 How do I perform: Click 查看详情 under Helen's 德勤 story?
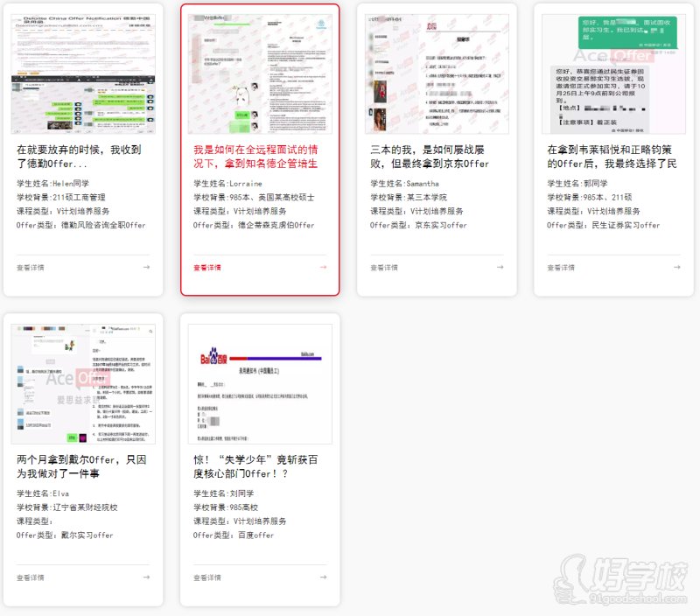pyautogui.click(x=31, y=267)
